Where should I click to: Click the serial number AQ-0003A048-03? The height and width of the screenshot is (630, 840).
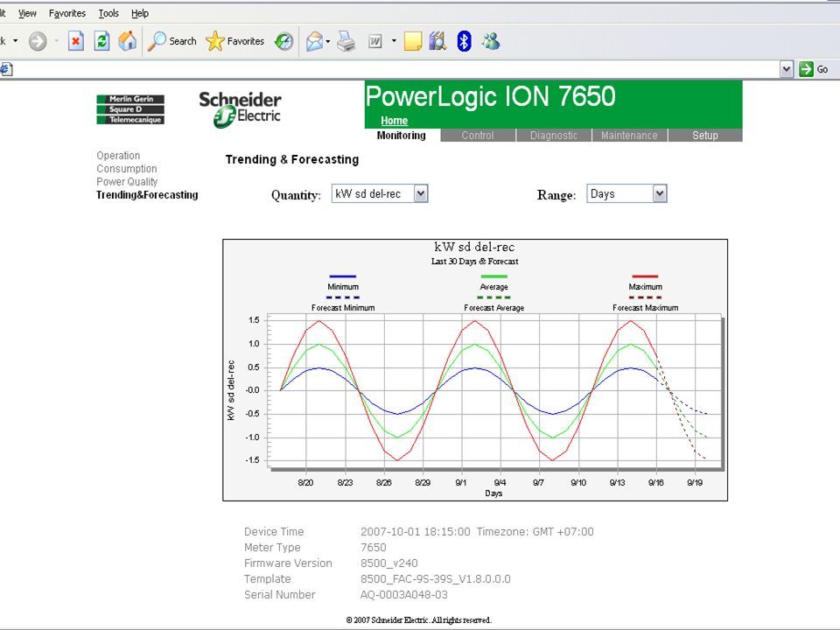(x=404, y=595)
